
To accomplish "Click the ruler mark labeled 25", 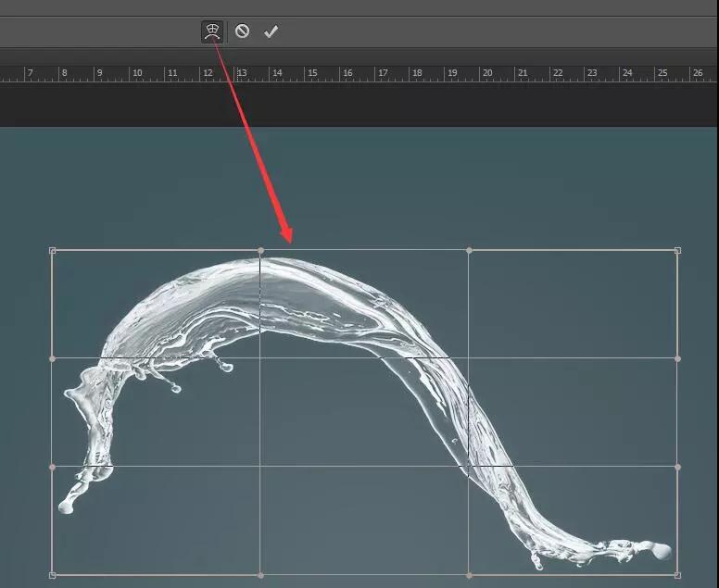I will (x=662, y=72).
